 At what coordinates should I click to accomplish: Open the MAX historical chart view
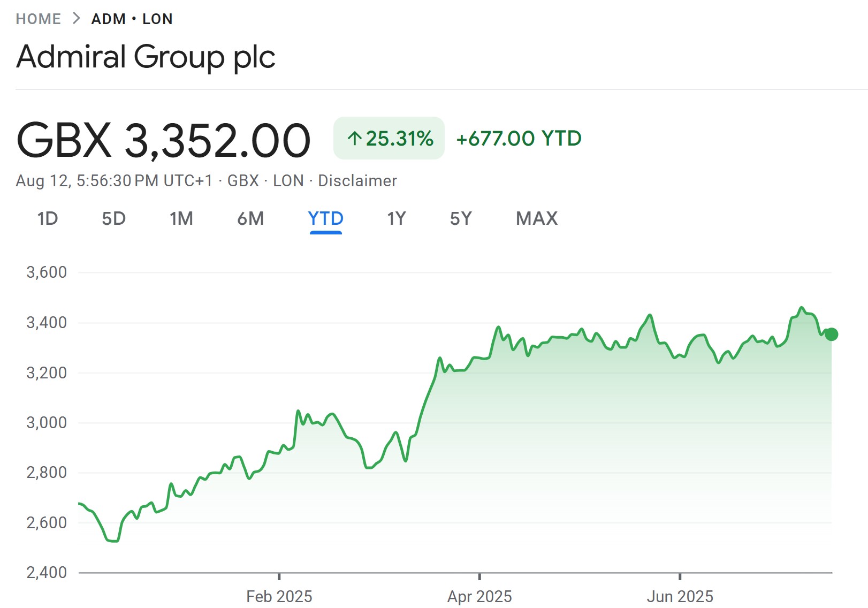[x=536, y=218]
